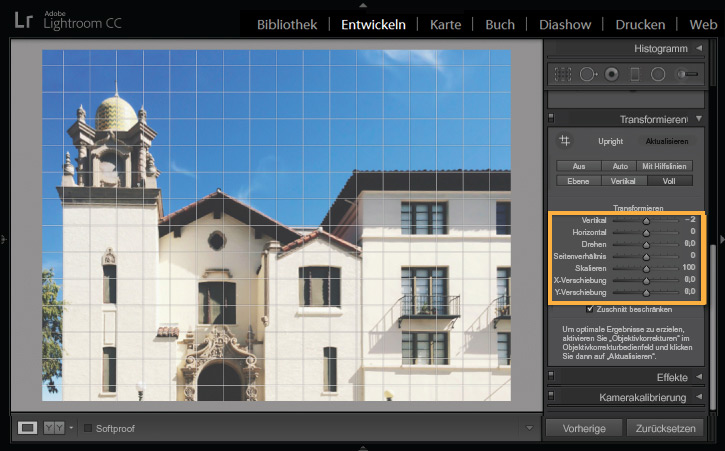Image resolution: width=725 pixels, height=451 pixels.
Task: Select the Red eye correction tool
Action: [x=611, y=74]
